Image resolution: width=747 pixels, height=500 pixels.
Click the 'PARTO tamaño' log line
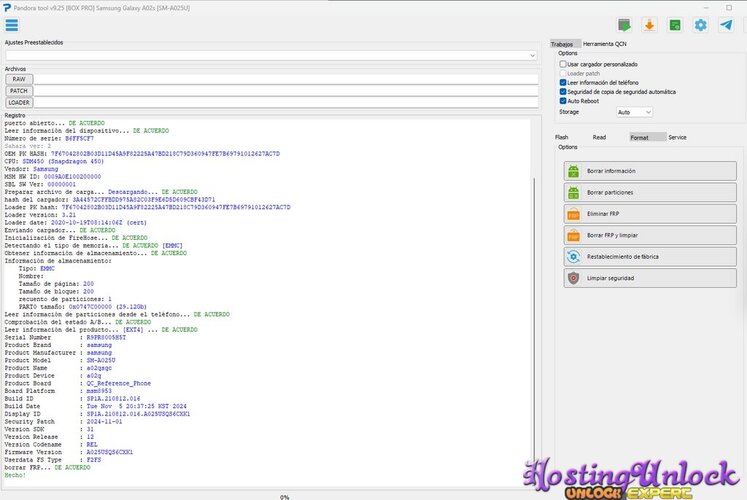(82, 307)
